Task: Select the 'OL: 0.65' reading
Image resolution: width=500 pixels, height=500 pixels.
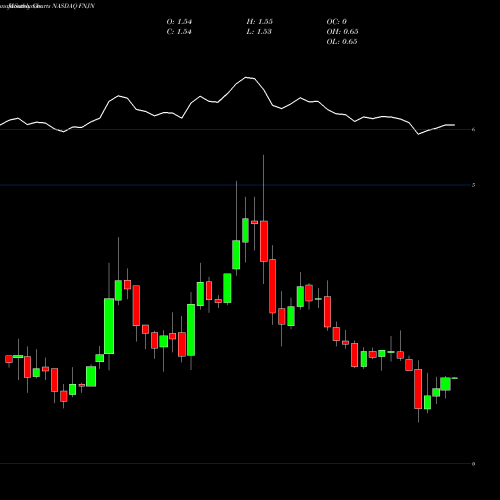Action: [x=342, y=42]
